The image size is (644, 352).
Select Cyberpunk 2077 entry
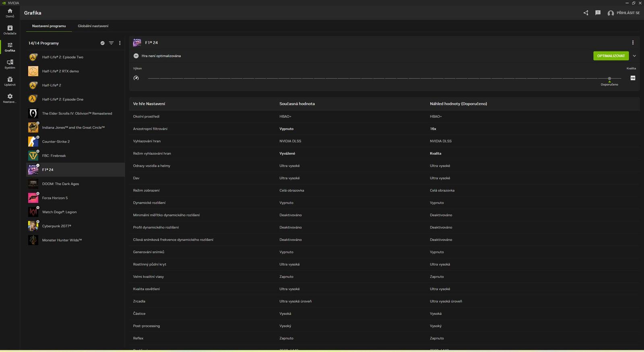coord(75,226)
